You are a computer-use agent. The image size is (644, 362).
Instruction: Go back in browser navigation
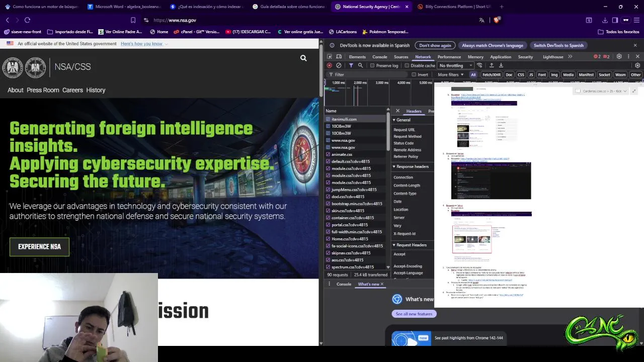pos(8,20)
